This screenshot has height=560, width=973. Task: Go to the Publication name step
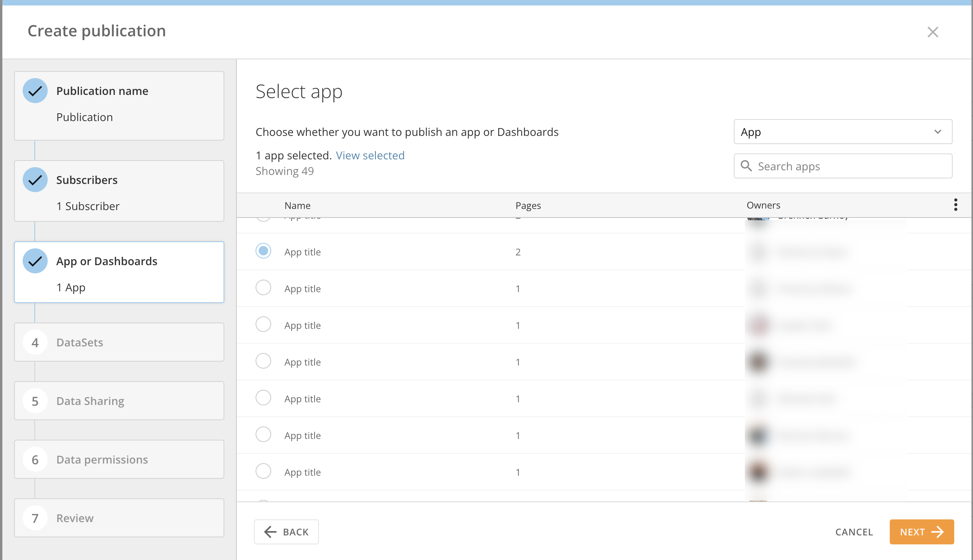(119, 106)
